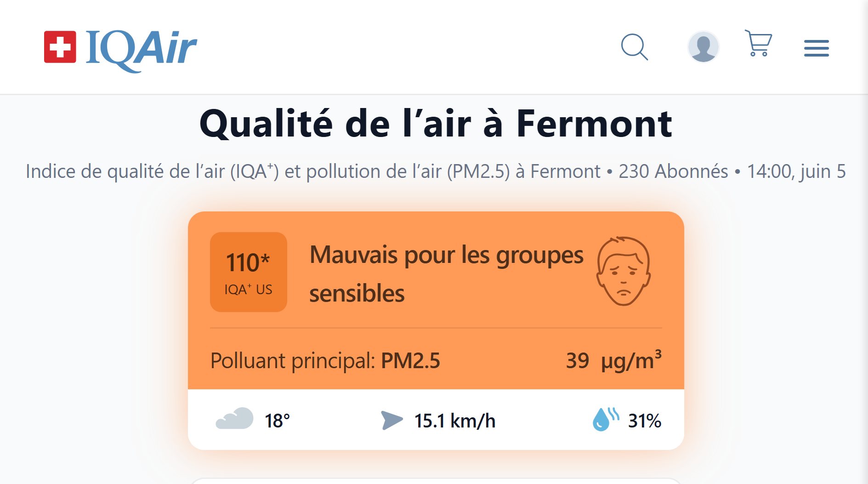Open the user profile avatar
868x484 pixels.
[x=703, y=47]
